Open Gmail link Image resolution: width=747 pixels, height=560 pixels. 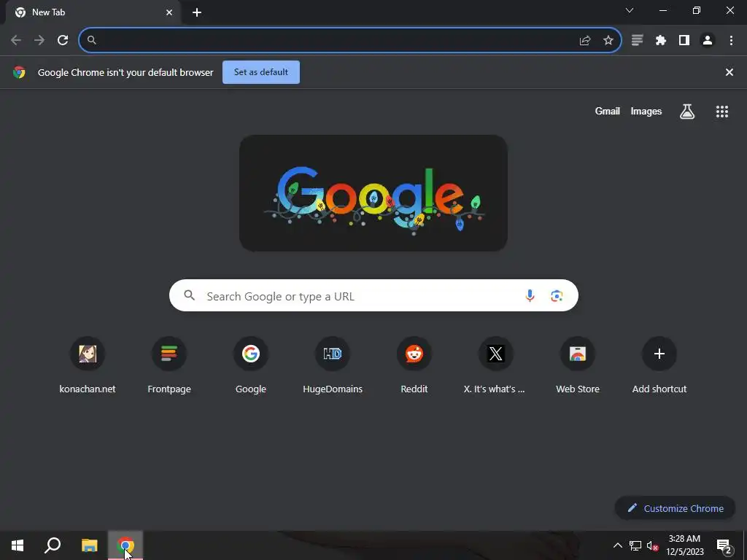click(608, 111)
